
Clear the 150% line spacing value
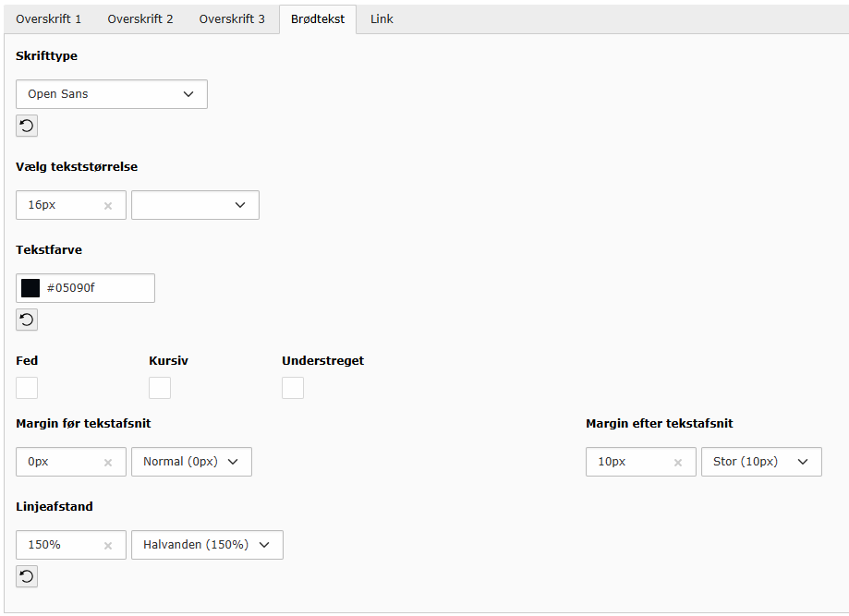pos(108,546)
